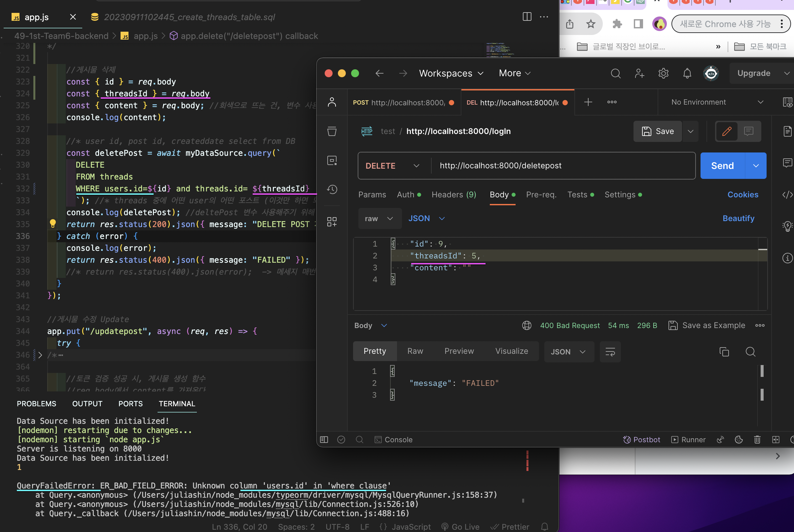Click the Beautify link
Image resolution: width=794 pixels, height=532 pixels.
click(x=738, y=218)
